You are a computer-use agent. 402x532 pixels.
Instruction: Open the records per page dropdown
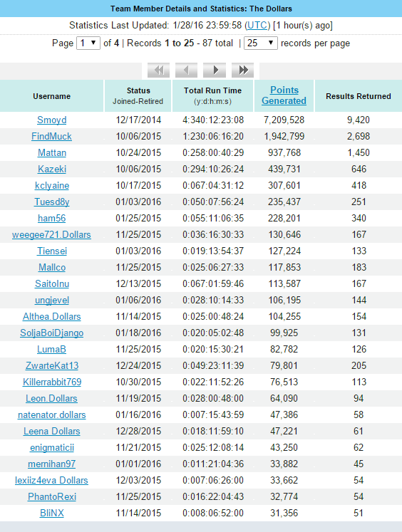[261, 43]
